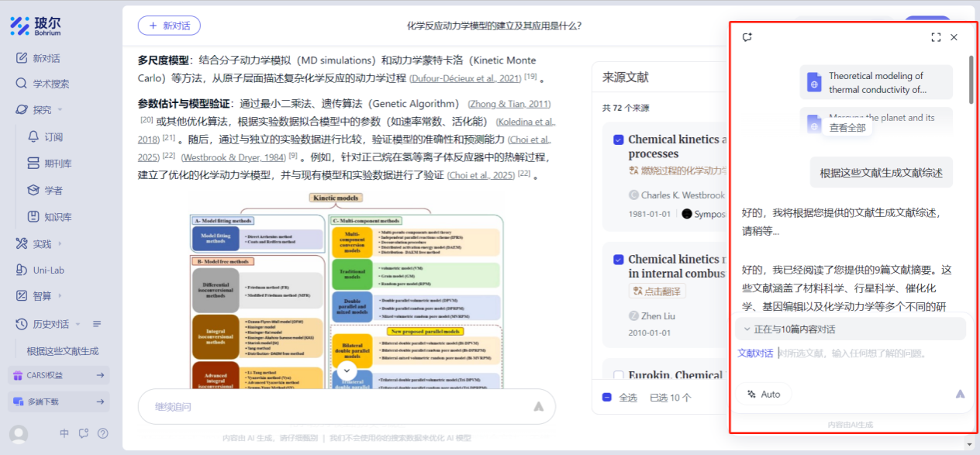Go to the 学者 scholars page
This screenshot has height=455, width=980.
pyautogui.click(x=53, y=190)
